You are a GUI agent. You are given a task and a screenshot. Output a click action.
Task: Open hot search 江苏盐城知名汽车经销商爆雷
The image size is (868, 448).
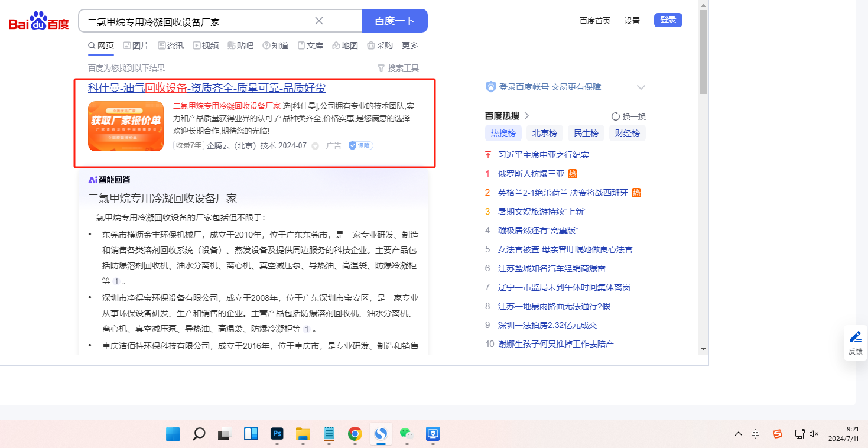point(552,268)
